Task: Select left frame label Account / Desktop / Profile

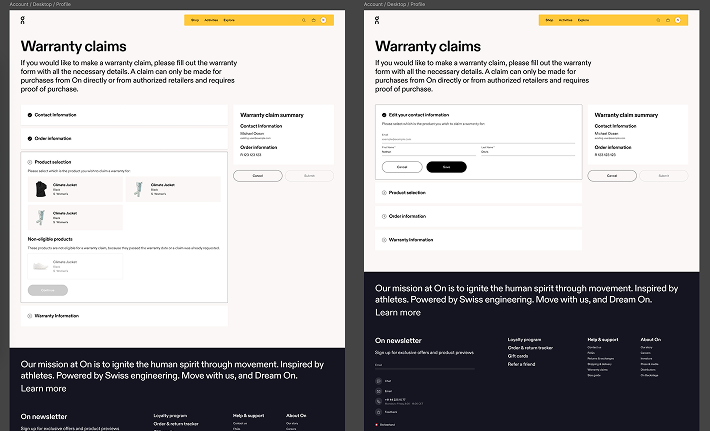Action: pos(40,4)
